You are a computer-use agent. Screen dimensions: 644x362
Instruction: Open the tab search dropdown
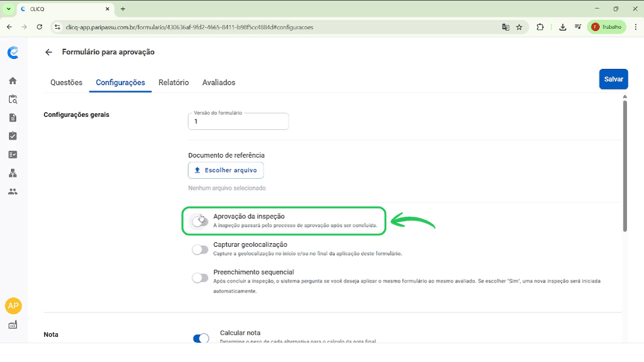tap(8, 9)
